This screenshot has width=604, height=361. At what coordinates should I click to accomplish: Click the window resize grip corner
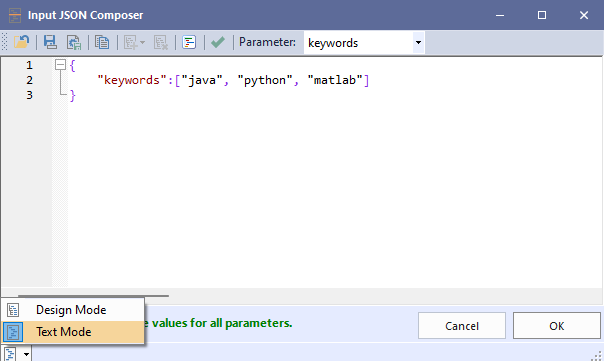pos(597,356)
